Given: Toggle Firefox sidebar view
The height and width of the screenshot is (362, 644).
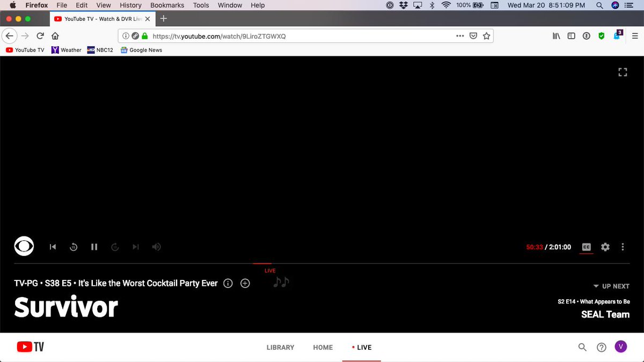Looking at the screenshot, I should click(x=572, y=36).
